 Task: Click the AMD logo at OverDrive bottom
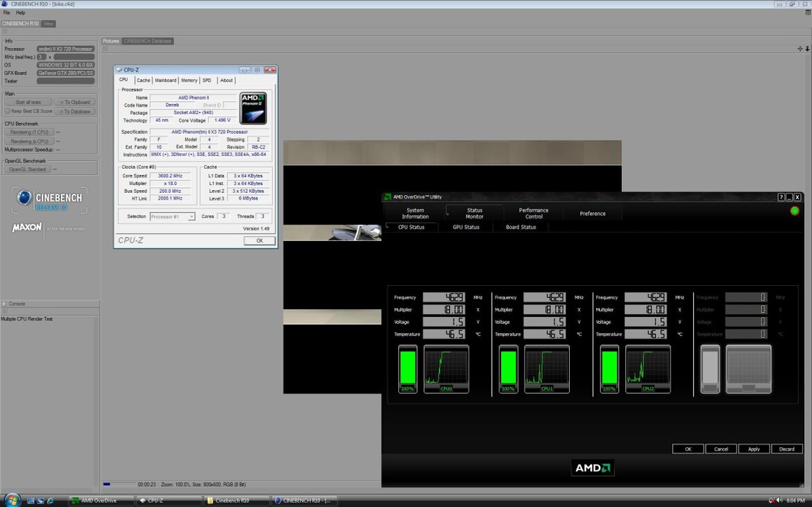pos(593,467)
